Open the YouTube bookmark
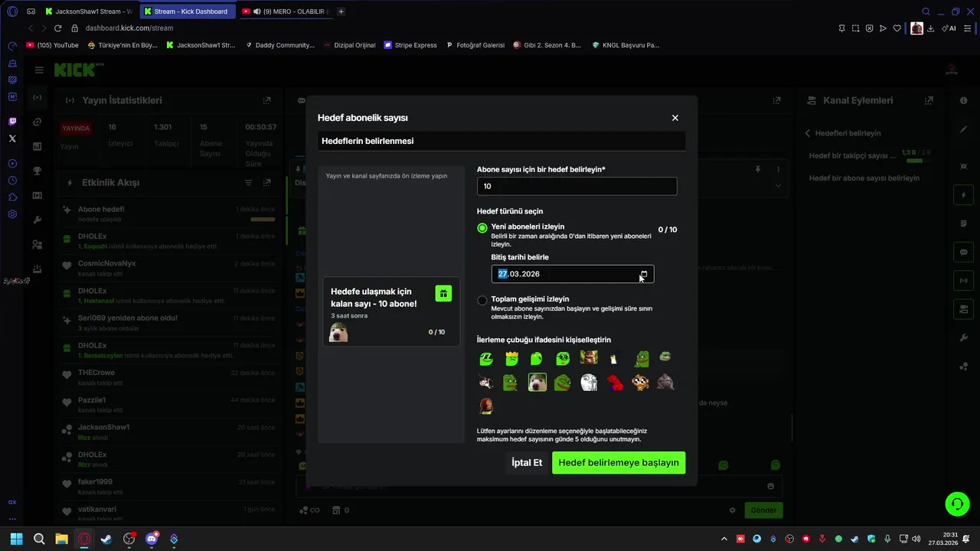 pos(53,45)
